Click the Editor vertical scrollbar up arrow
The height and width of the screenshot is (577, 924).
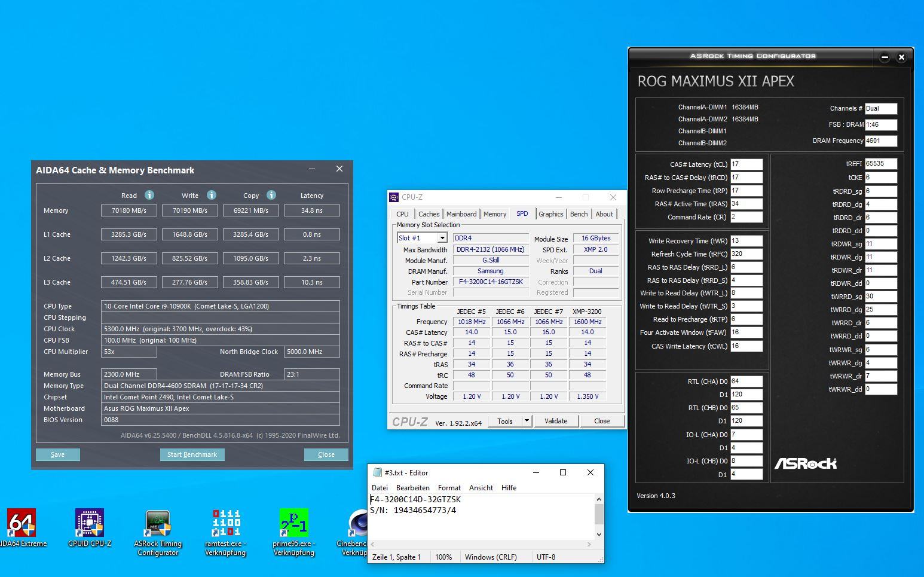599,499
